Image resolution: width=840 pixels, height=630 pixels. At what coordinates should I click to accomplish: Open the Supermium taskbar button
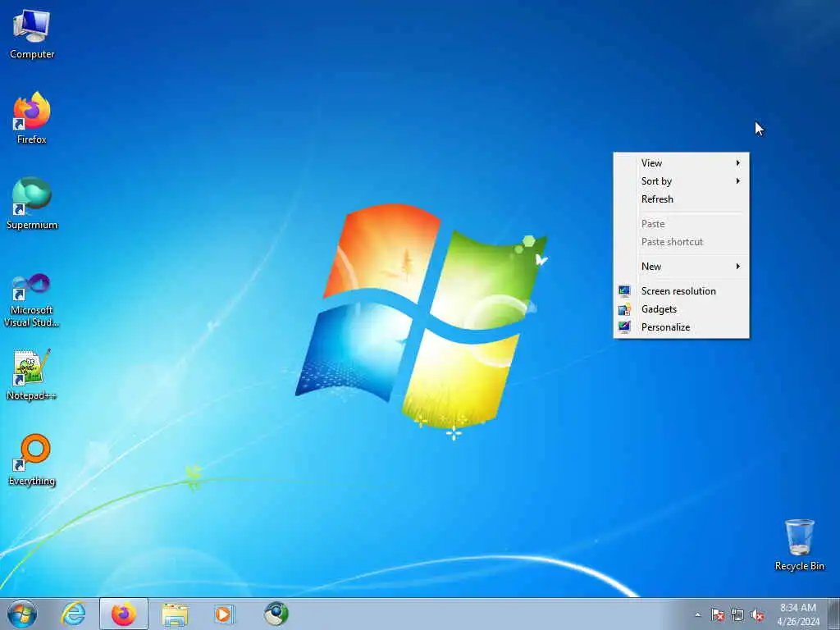tap(276, 614)
